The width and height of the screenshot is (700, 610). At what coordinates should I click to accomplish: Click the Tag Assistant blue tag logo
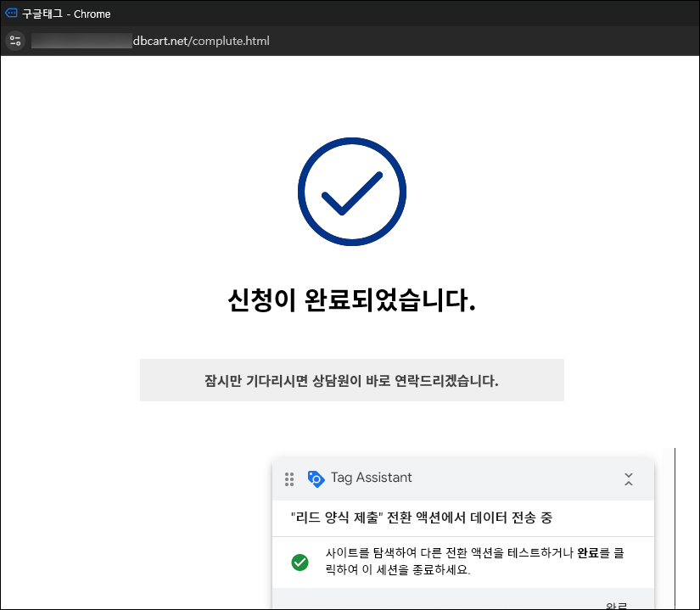316,478
